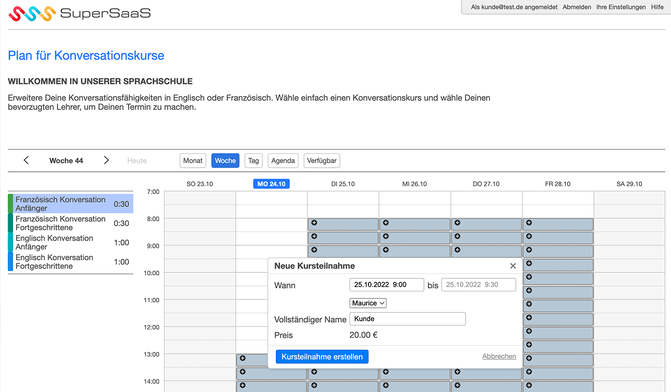
Task: Click plus icon on MI 26.10 8:00 slot
Action: 386,223
